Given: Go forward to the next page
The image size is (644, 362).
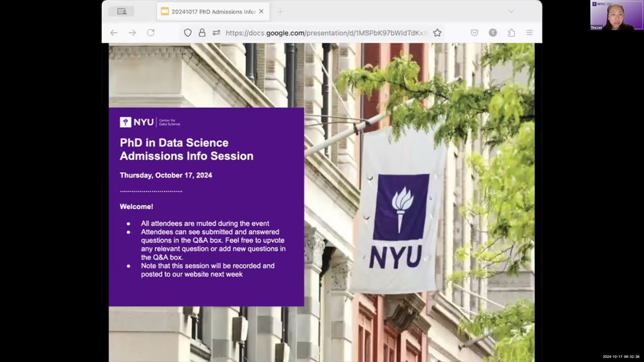Looking at the screenshot, I should [x=132, y=33].
